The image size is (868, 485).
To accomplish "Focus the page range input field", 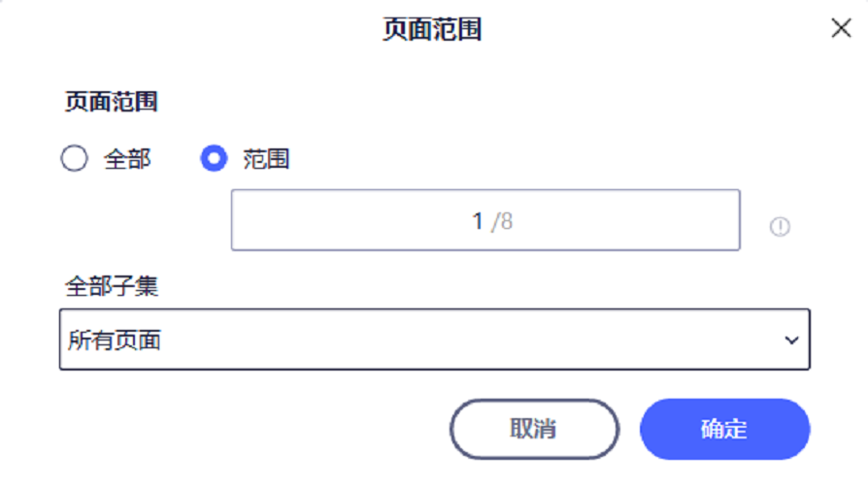I will (x=485, y=221).
